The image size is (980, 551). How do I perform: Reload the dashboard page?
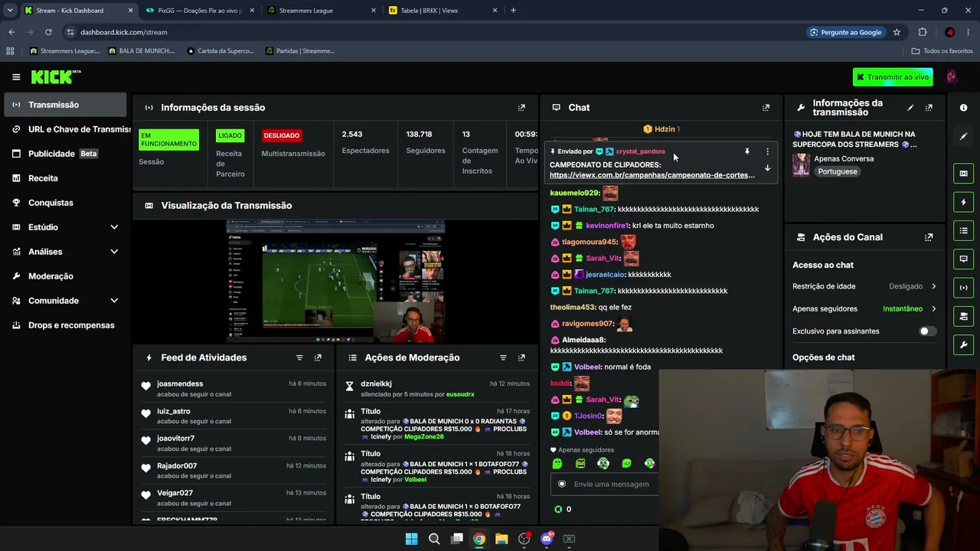pos(48,32)
